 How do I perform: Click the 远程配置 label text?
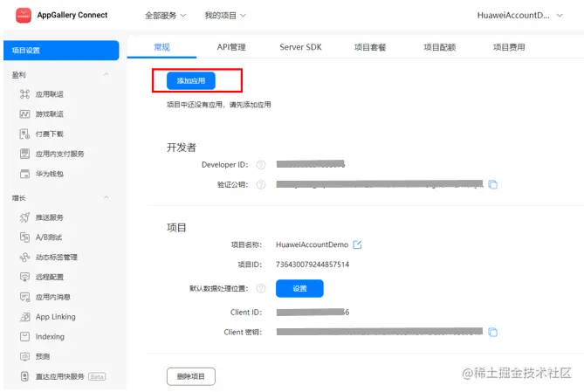click(x=50, y=277)
